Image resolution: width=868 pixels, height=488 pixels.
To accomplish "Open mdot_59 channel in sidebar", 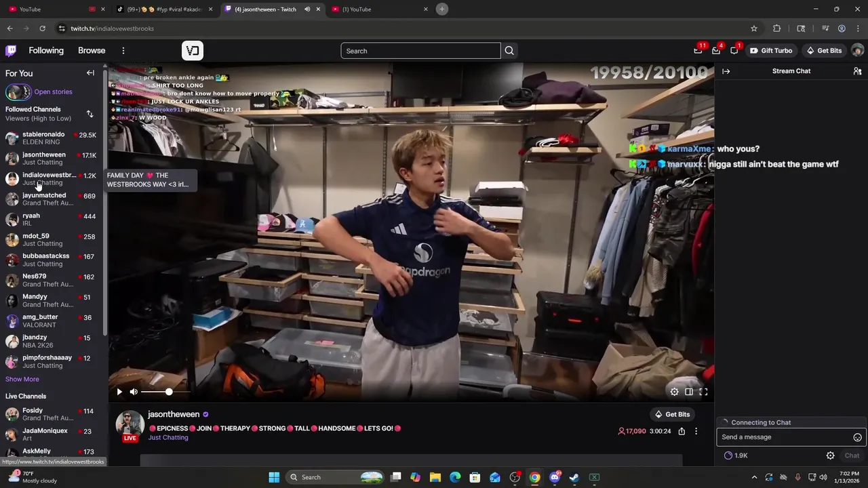I will pyautogui.click(x=52, y=240).
